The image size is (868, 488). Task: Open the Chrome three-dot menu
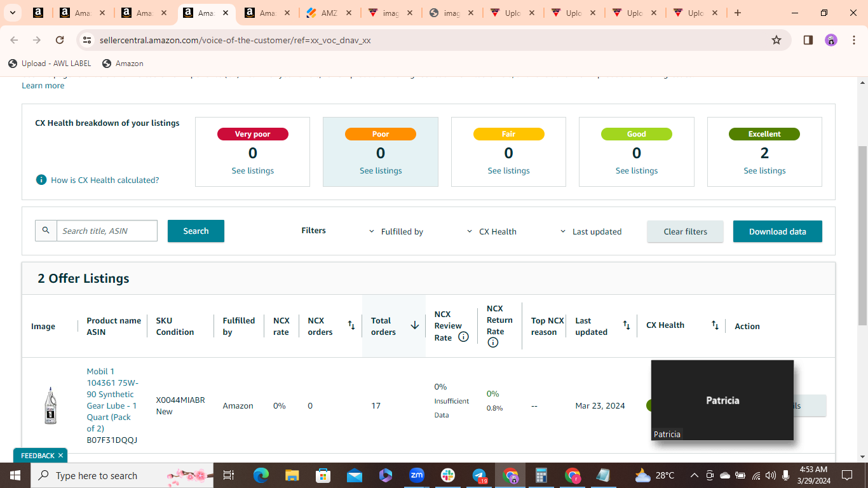(853, 40)
